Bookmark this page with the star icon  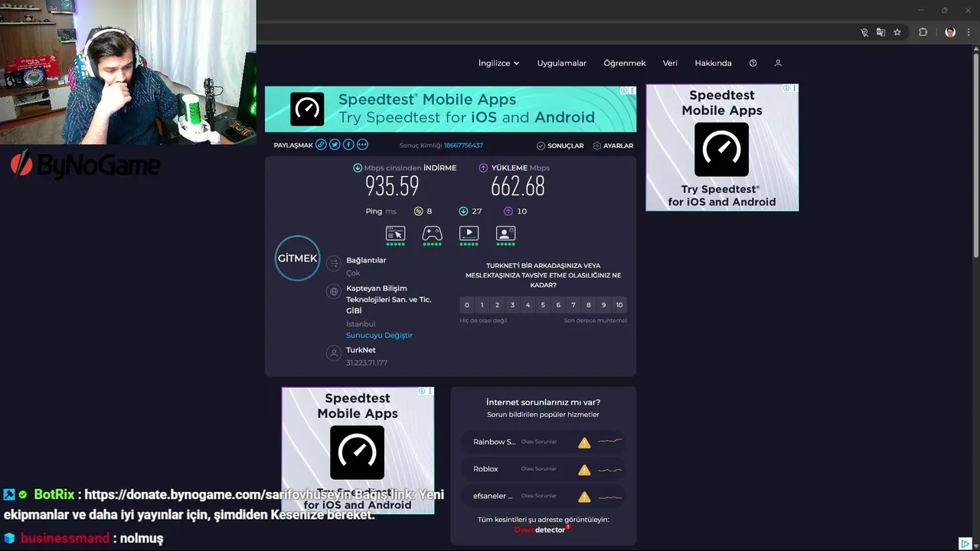tap(897, 32)
